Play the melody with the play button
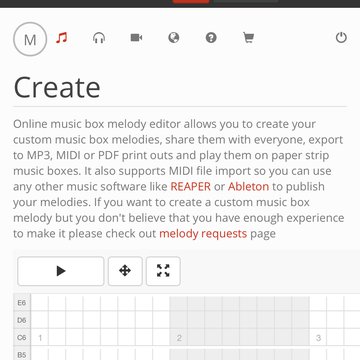The image size is (360, 360). (61, 271)
